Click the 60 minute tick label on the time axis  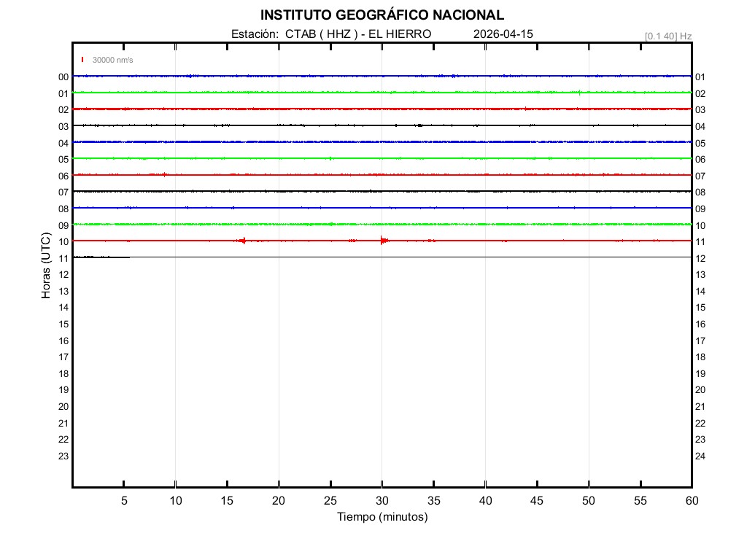pos(692,501)
